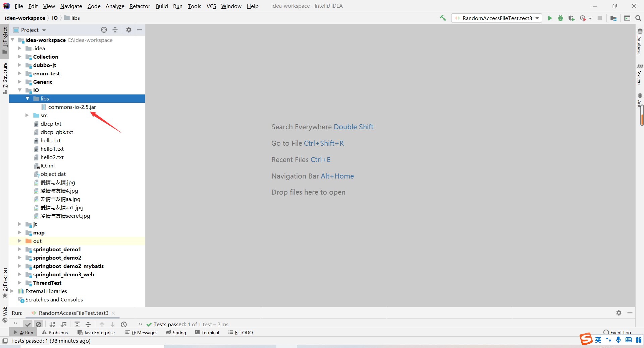644x348 pixels.
Task: Select commons-io-2.5.jar in the project tree
Action: pos(72,107)
